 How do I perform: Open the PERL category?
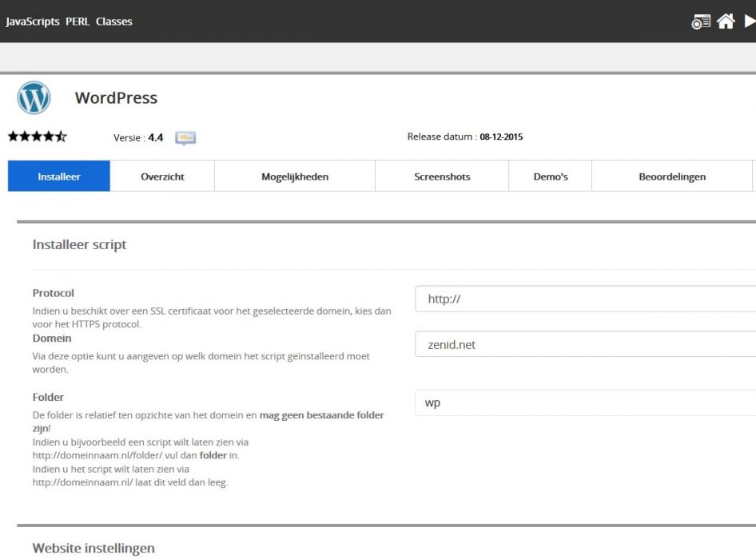pyautogui.click(x=78, y=22)
